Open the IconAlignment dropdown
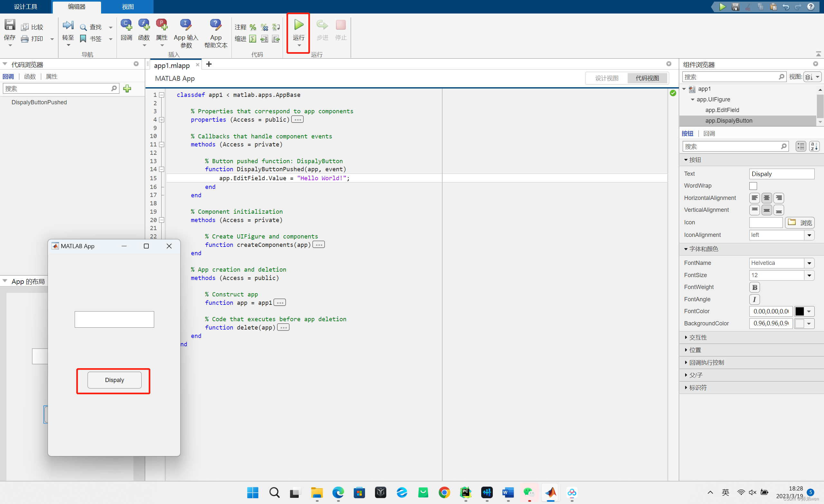 809,235
